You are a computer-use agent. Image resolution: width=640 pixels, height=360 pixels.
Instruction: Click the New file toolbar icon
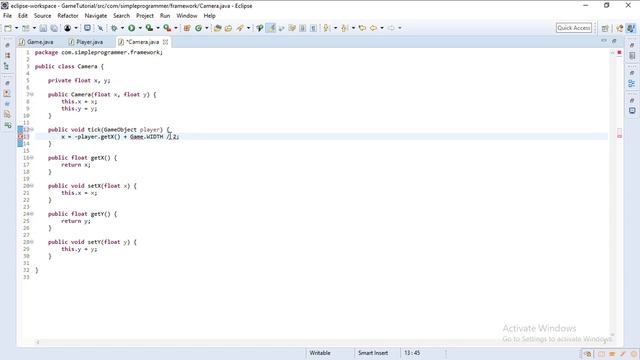[8, 28]
